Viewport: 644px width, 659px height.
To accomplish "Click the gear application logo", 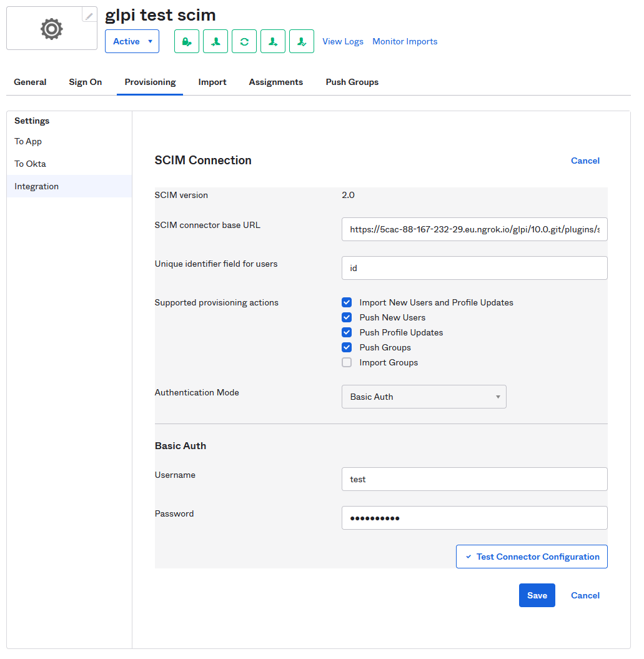I will (x=52, y=29).
